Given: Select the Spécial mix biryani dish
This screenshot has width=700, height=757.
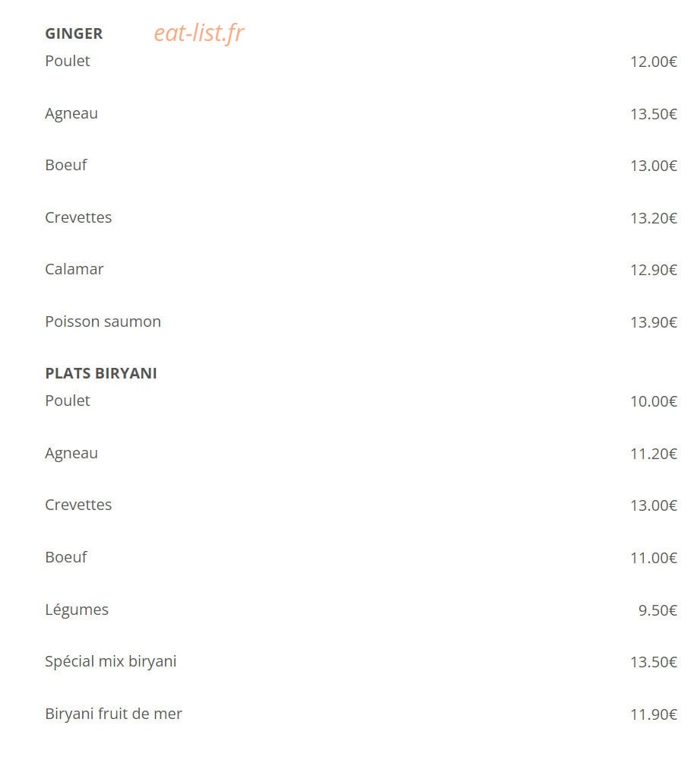Looking at the screenshot, I should point(110,662).
